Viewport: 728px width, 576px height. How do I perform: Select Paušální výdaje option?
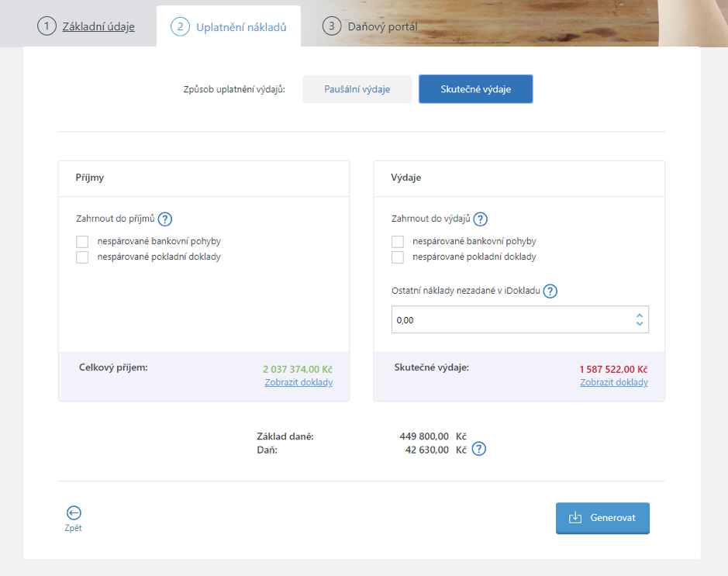(357, 89)
